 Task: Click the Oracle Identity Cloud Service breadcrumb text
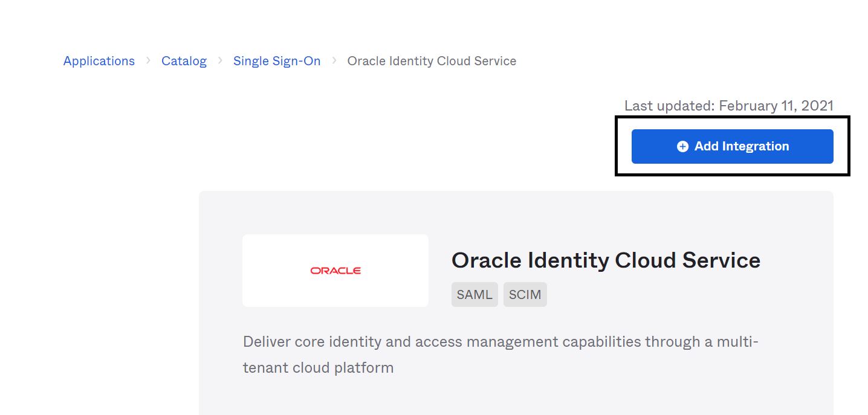coord(432,61)
